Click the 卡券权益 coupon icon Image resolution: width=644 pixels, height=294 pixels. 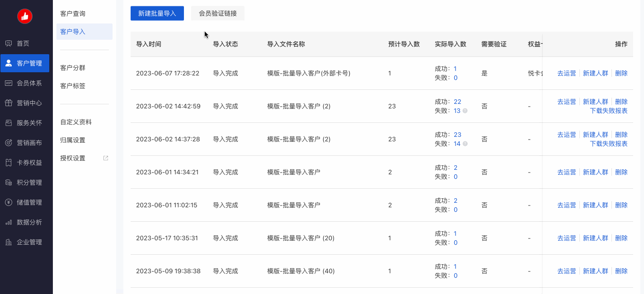pos(9,163)
